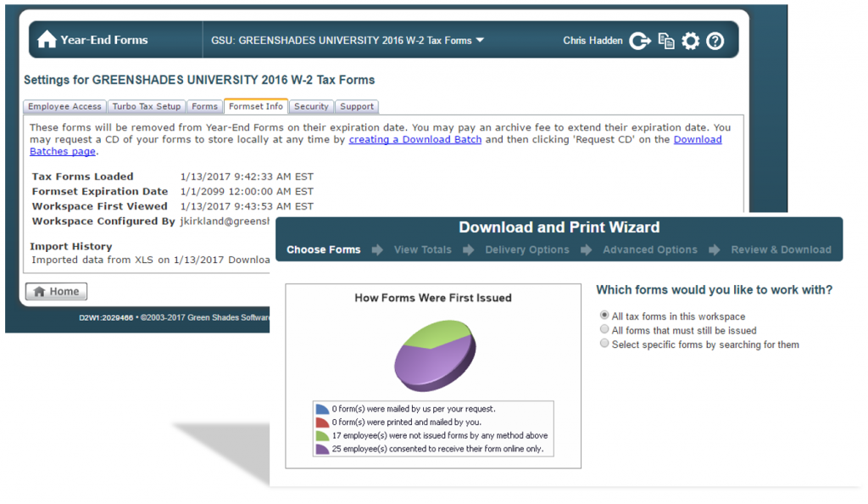Click the Home button below settings panel
The width and height of the screenshot is (868, 504).
click(x=56, y=291)
